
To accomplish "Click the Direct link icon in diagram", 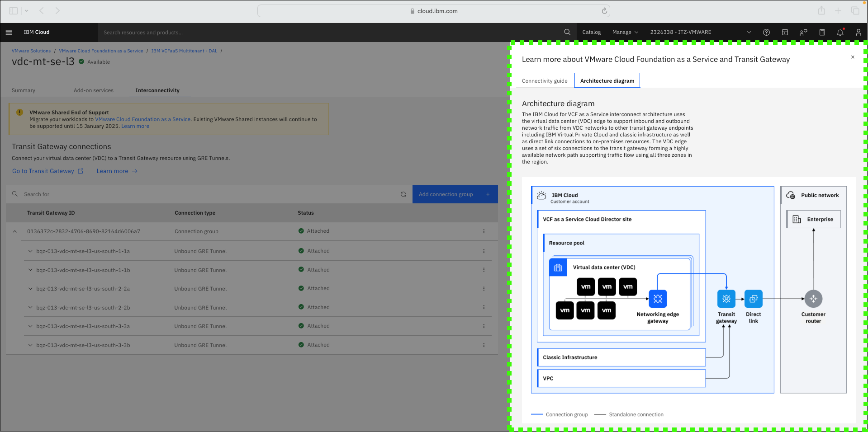I will pyautogui.click(x=754, y=299).
